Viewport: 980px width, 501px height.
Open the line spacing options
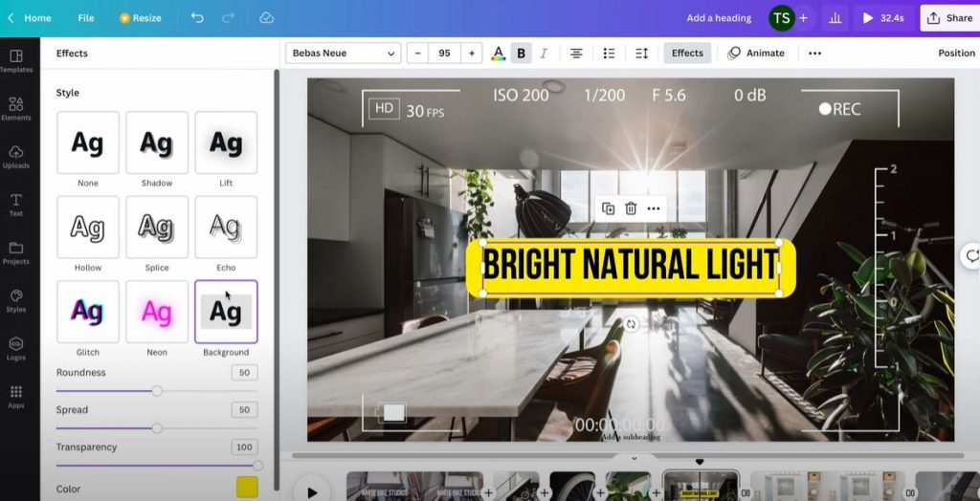coord(642,54)
